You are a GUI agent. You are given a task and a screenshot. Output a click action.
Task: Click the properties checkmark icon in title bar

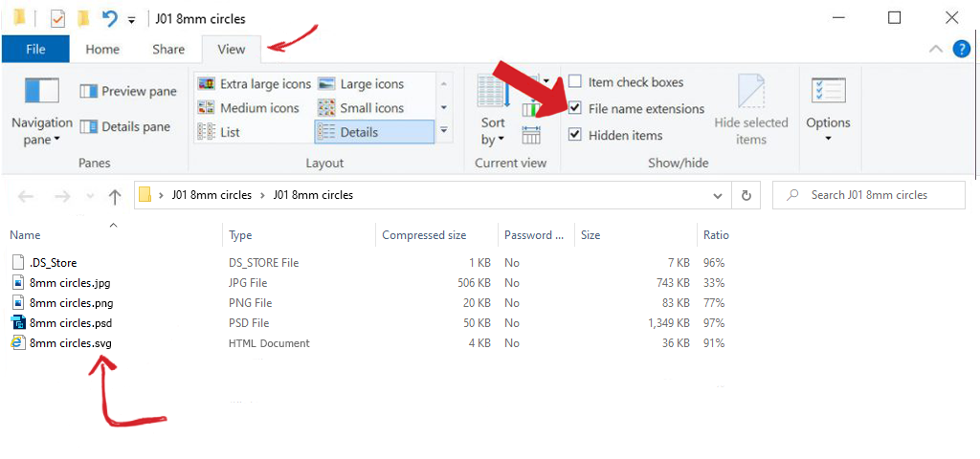tap(57, 19)
